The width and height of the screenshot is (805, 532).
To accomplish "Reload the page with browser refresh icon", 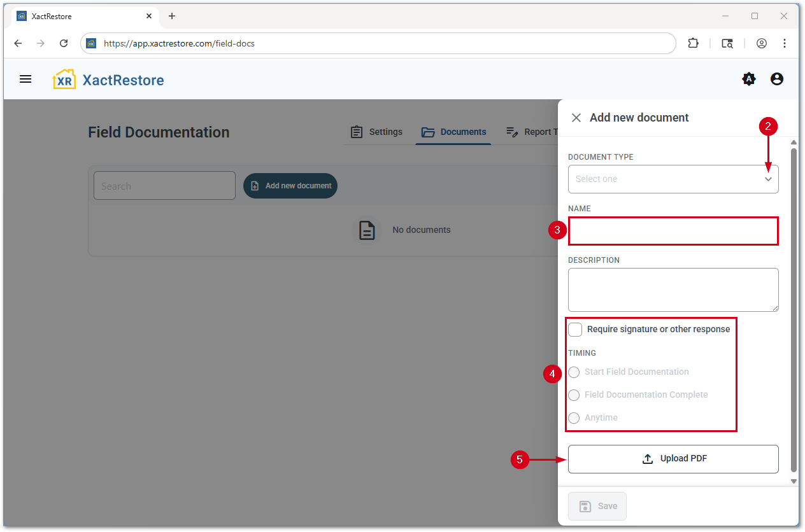I will (x=64, y=43).
